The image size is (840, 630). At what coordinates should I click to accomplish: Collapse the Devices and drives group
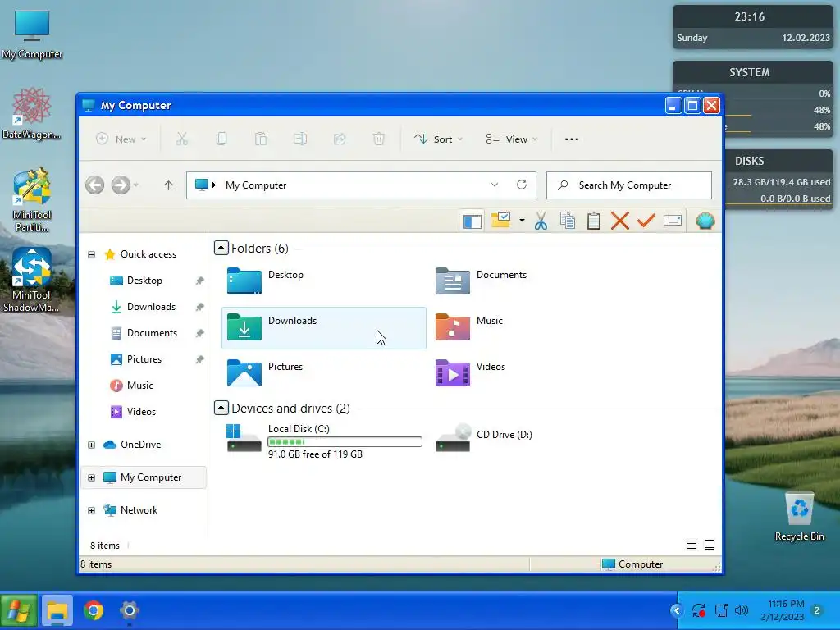click(x=221, y=408)
